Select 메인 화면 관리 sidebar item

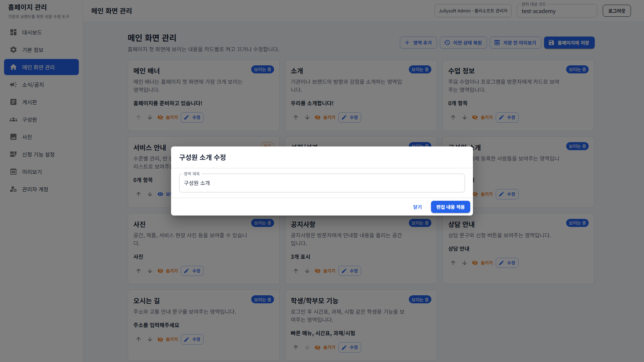coord(41,67)
